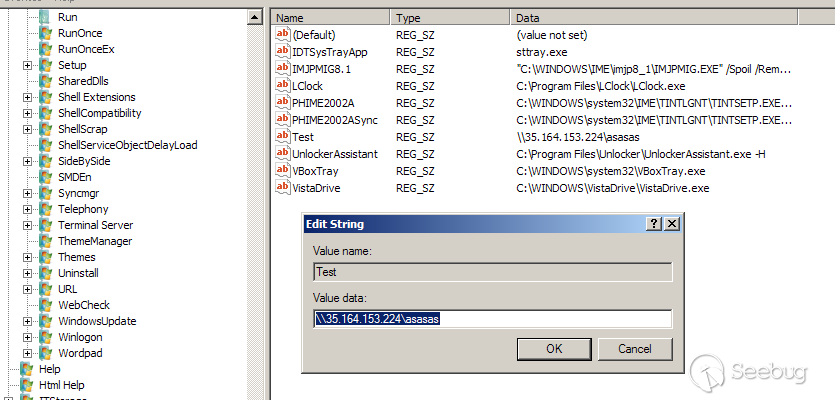Click the Type column header
The image size is (835, 400).
click(450, 18)
